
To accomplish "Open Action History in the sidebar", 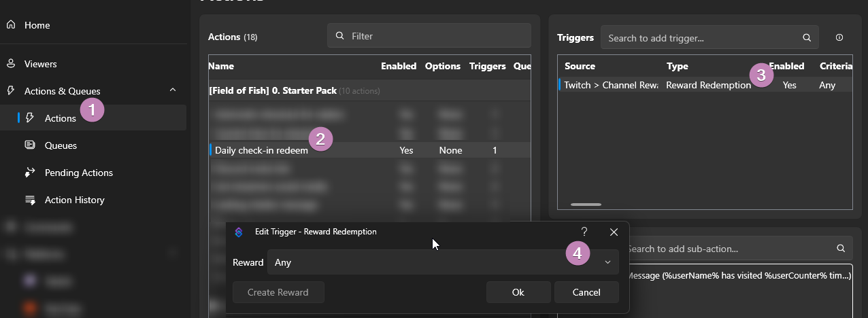I will [75, 200].
